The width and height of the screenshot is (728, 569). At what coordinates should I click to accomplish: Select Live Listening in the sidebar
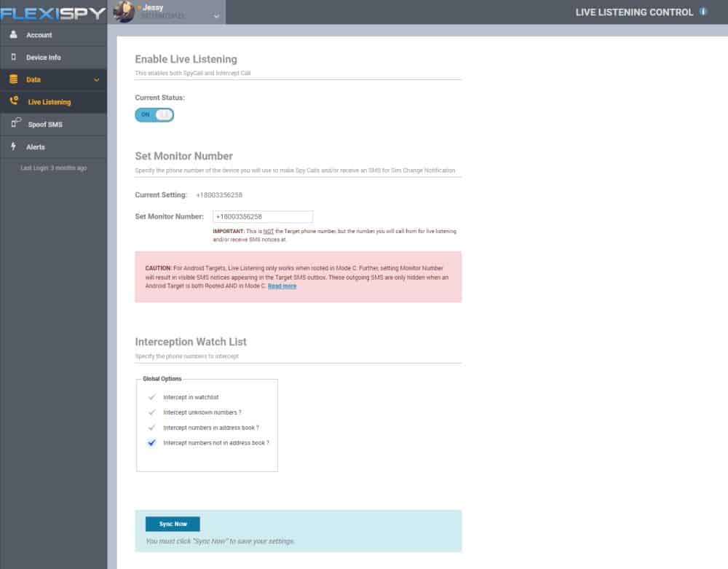click(x=53, y=102)
